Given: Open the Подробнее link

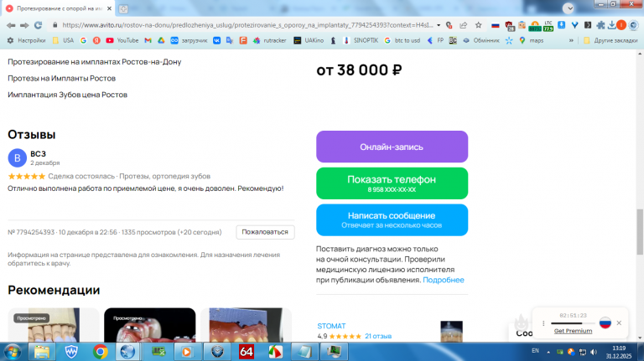Looking at the screenshot, I should point(443,280).
